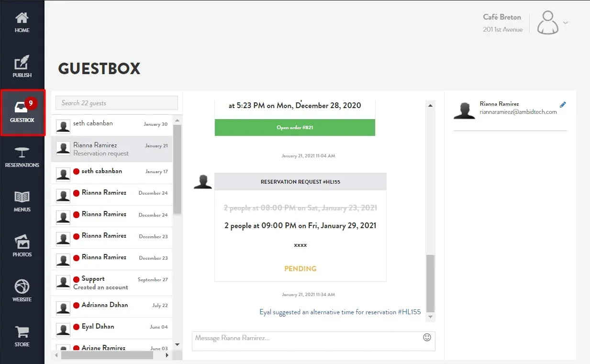This screenshot has height=364, width=590.
Task: Click the Café Breton restaurant name
Action: [502, 17]
